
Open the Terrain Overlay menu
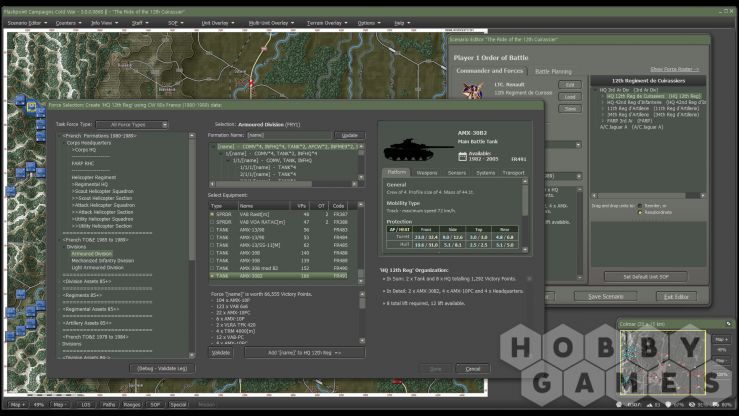327,23
